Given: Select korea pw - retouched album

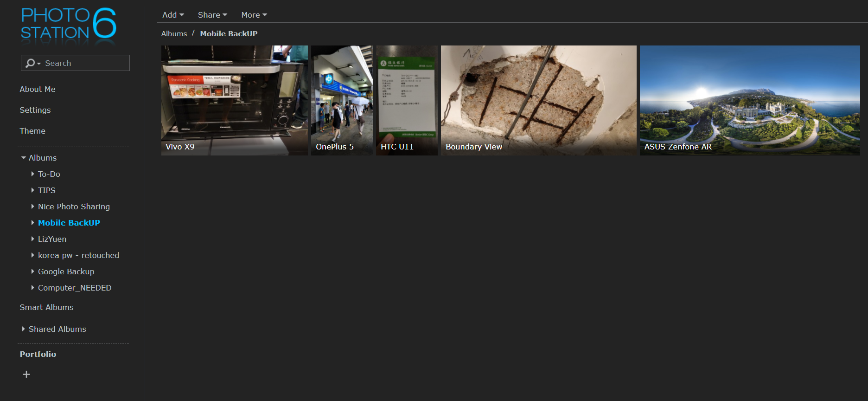Looking at the screenshot, I should point(78,255).
